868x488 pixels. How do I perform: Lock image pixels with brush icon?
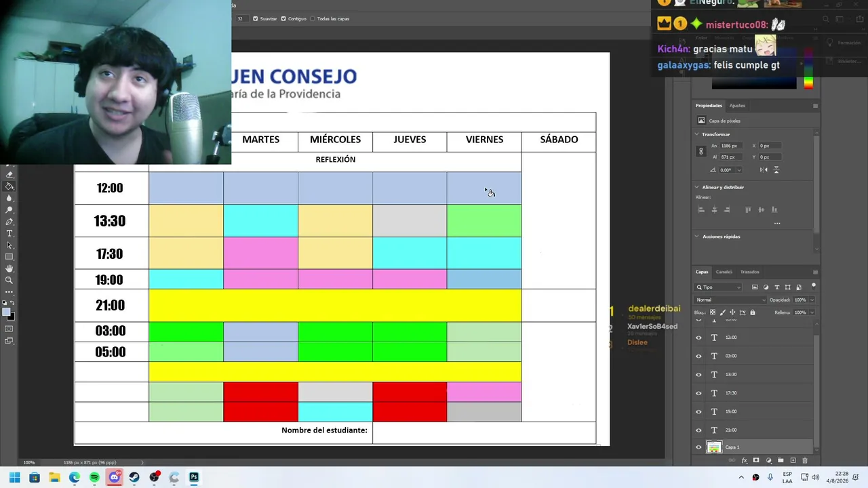click(x=722, y=312)
